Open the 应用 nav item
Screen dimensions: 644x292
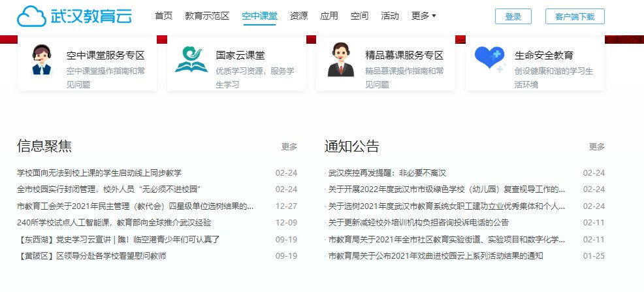[x=329, y=16]
